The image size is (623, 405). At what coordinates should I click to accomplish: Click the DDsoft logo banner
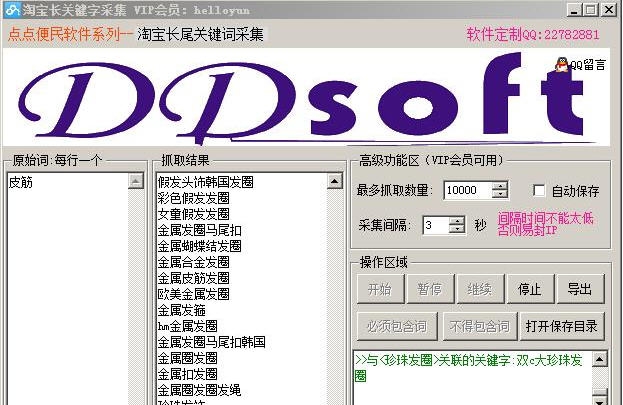pos(306,97)
